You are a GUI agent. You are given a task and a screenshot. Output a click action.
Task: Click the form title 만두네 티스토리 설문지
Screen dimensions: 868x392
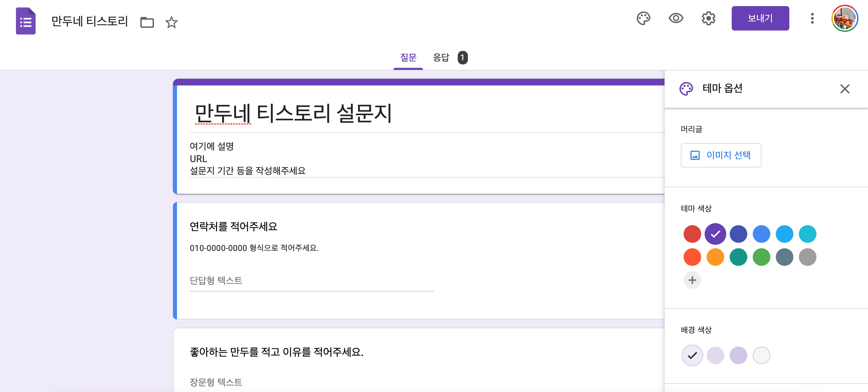[x=293, y=113]
